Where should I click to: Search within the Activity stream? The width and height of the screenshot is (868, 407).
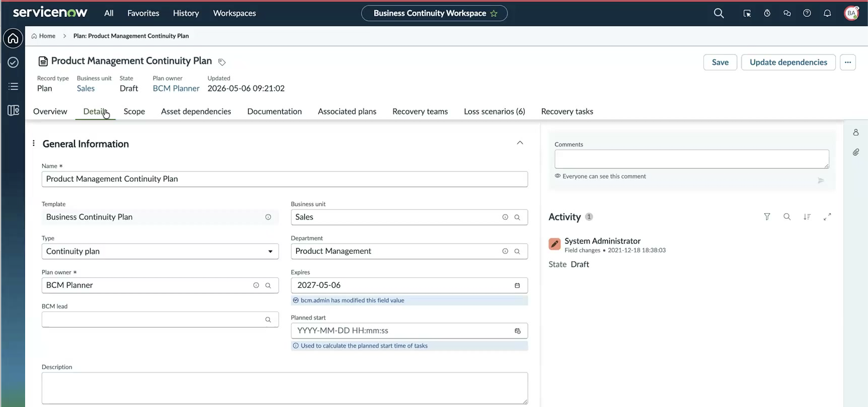pyautogui.click(x=787, y=217)
